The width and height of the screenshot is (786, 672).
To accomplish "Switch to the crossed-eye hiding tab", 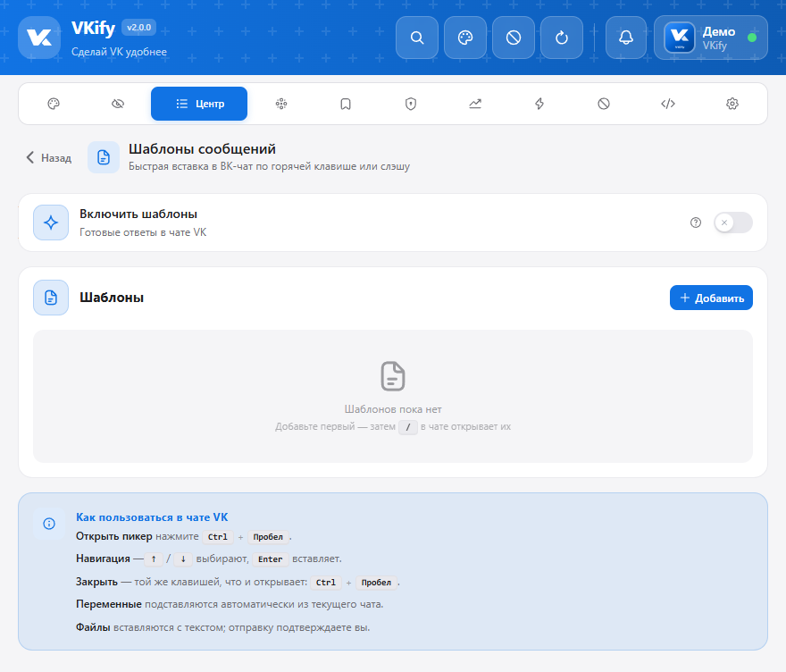I will 118,104.
